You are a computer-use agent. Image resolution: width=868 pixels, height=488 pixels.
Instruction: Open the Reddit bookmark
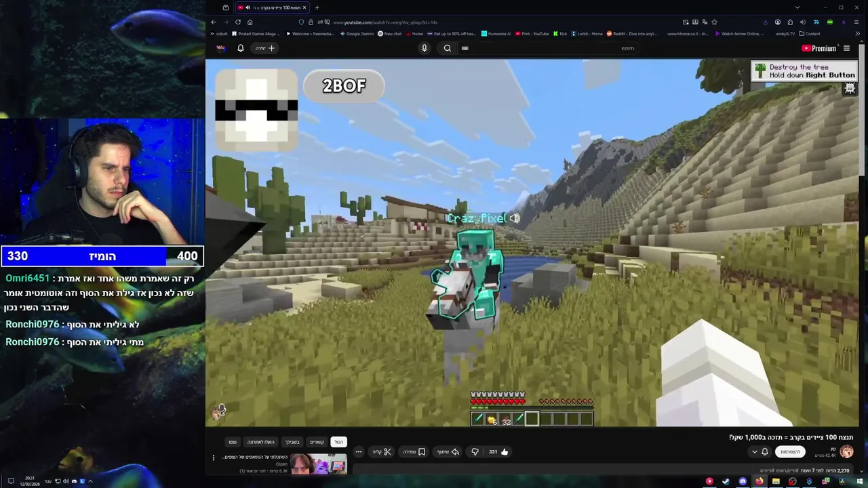631,34
